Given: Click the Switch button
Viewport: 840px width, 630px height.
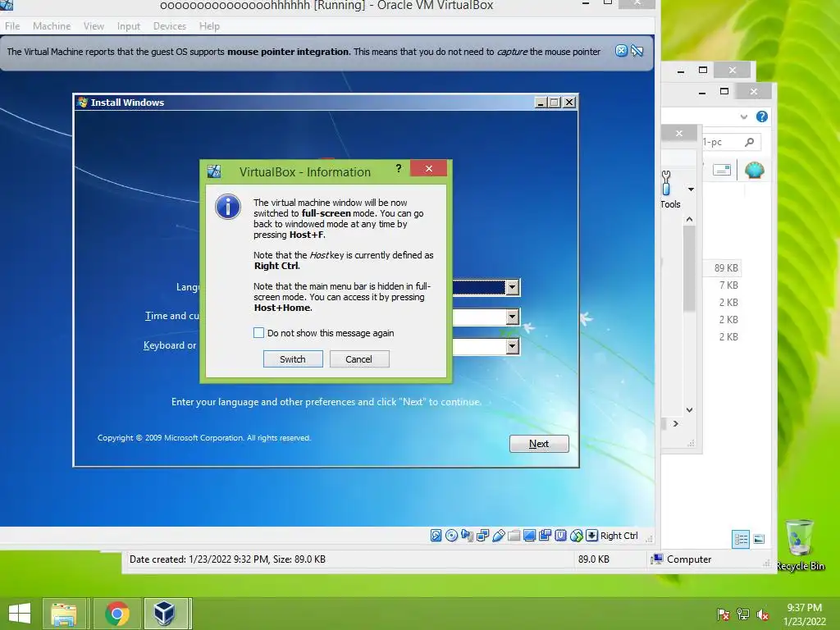Looking at the screenshot, I should pos(293,359).
